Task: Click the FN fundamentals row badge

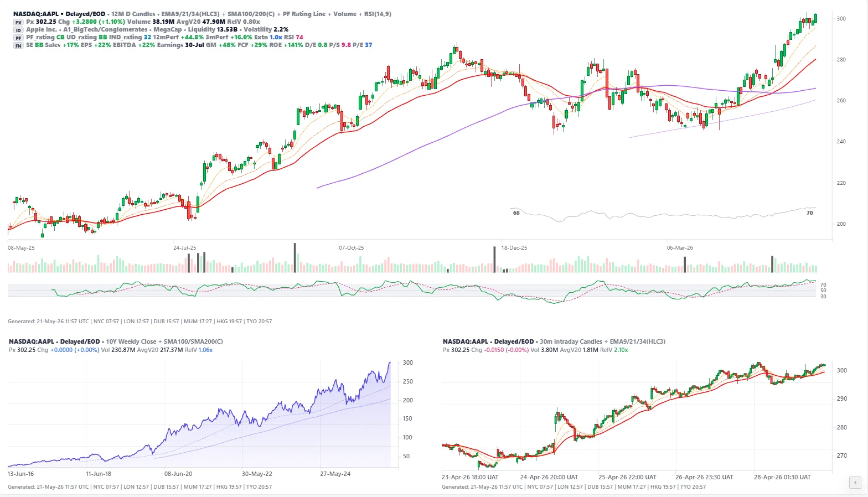Action: [18, 45]
